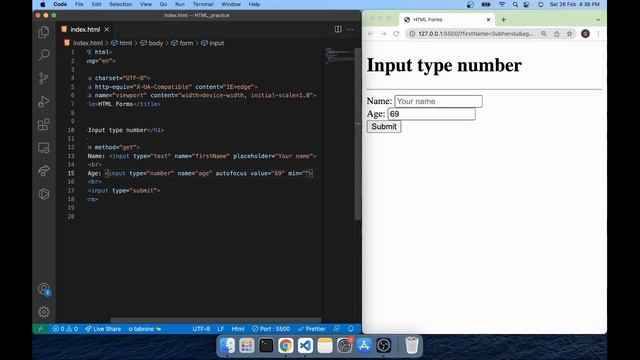Open Chrome three-dot menu

coord(598,34)
